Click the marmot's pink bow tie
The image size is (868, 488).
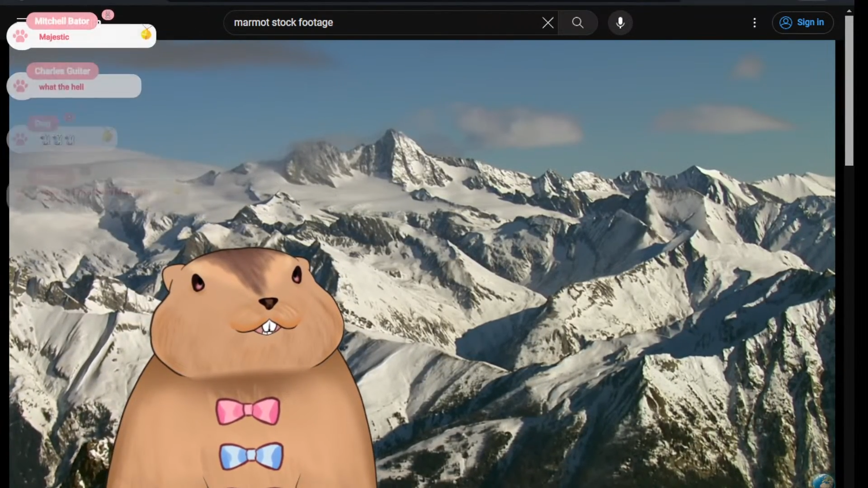pos(248,411)
